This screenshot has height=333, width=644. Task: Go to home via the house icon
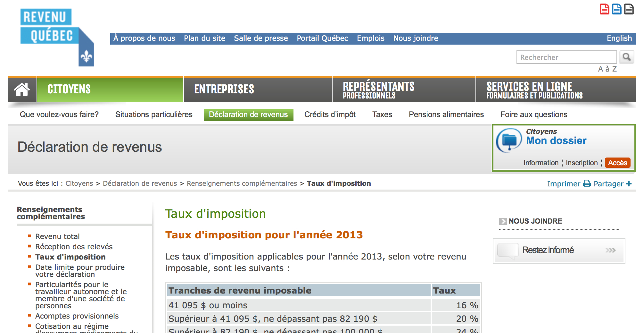[22, 90]
